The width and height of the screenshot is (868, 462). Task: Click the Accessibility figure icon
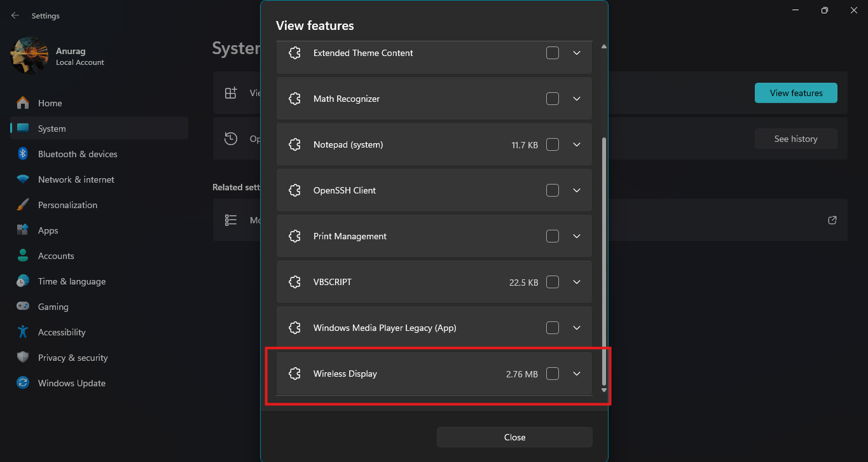(23, 332)
